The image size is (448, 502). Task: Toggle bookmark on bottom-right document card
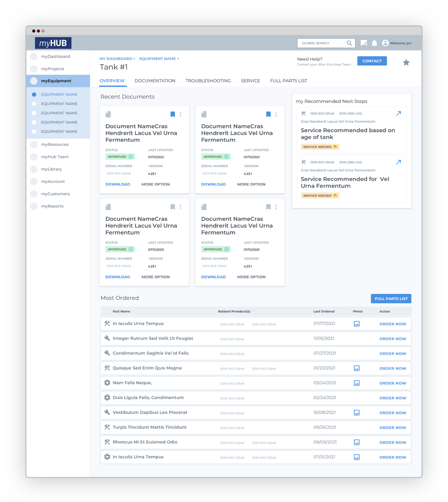click(x=268, y=207)
